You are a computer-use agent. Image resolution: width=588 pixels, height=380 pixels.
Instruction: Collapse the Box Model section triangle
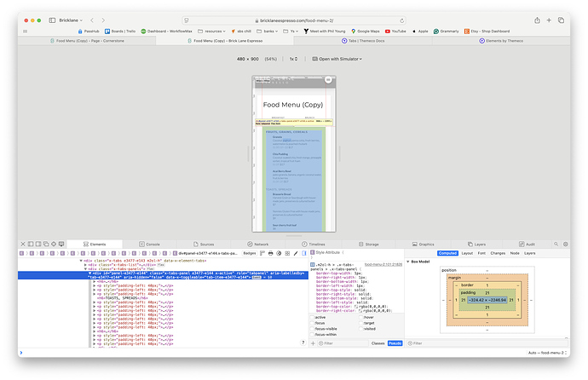coord(408,262)
